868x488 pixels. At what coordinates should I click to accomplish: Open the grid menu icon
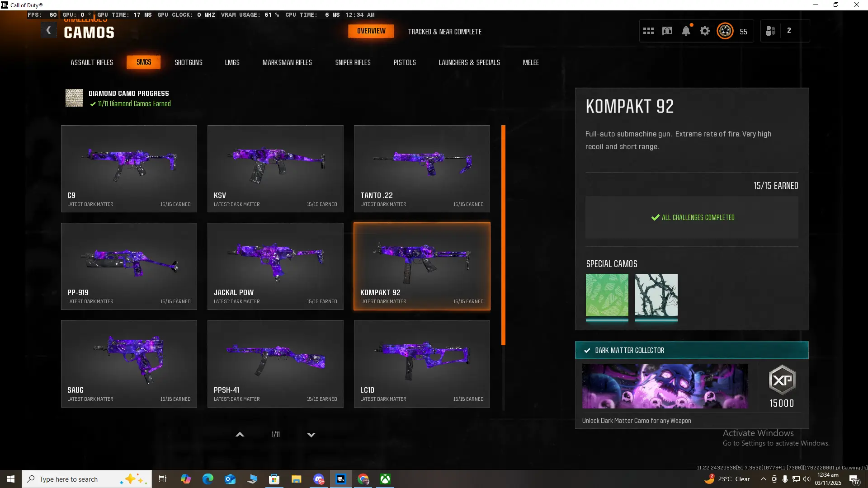(648, 31)
